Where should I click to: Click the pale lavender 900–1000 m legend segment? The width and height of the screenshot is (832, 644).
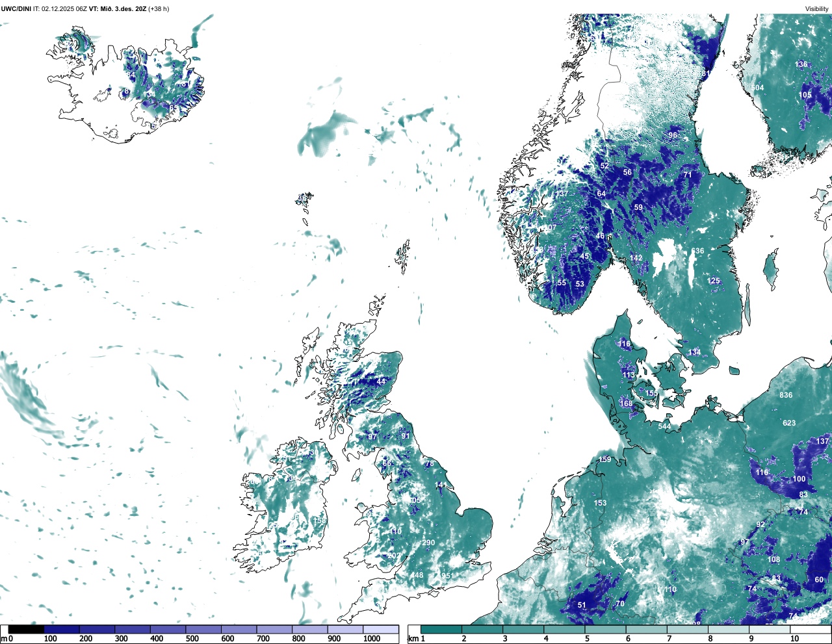pos(345,629)
